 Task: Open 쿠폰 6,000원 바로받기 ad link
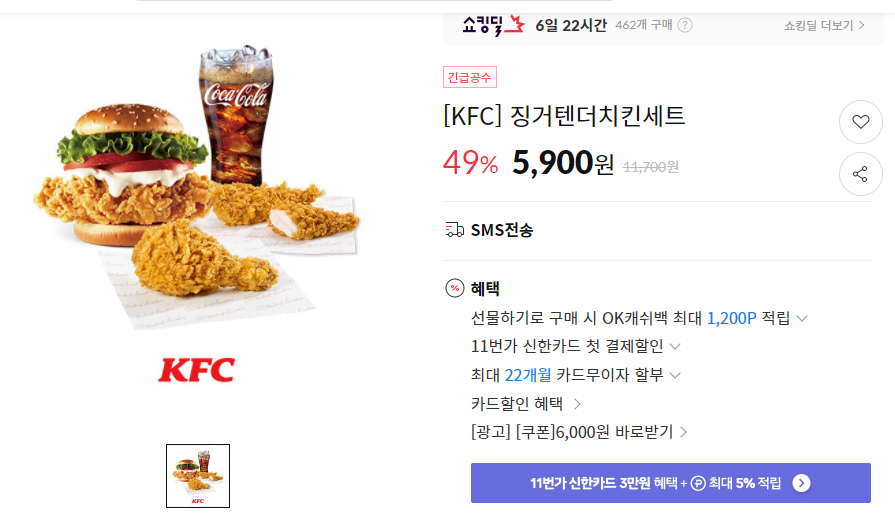click(579, 432)
